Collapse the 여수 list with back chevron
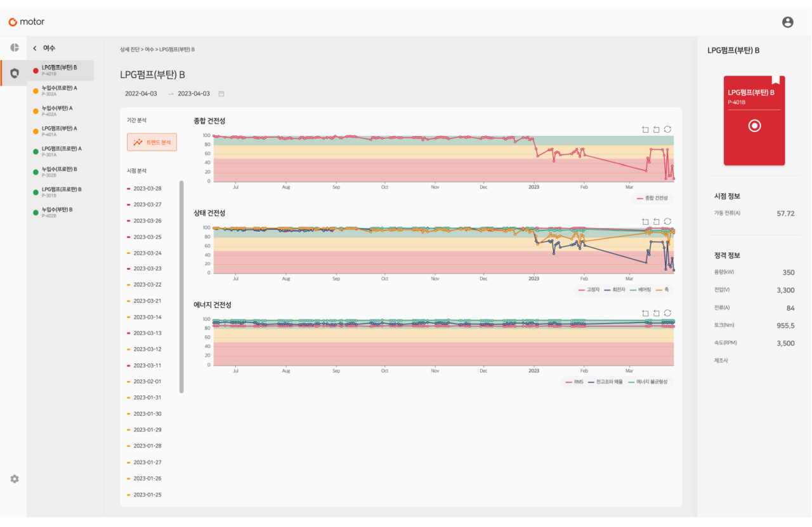This screenshot has width=812, height=527. [x=35, y=48]
